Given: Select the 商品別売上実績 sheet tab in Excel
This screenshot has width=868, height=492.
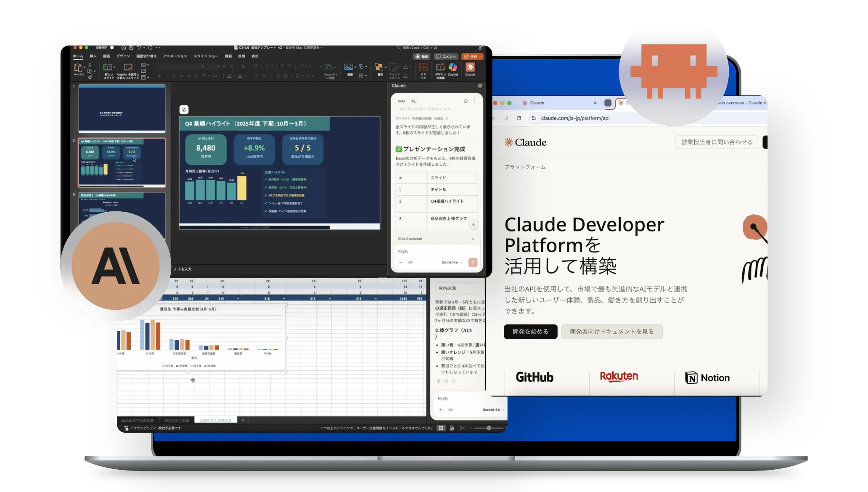Looking at the screenshot, I should tap(177, 420).
